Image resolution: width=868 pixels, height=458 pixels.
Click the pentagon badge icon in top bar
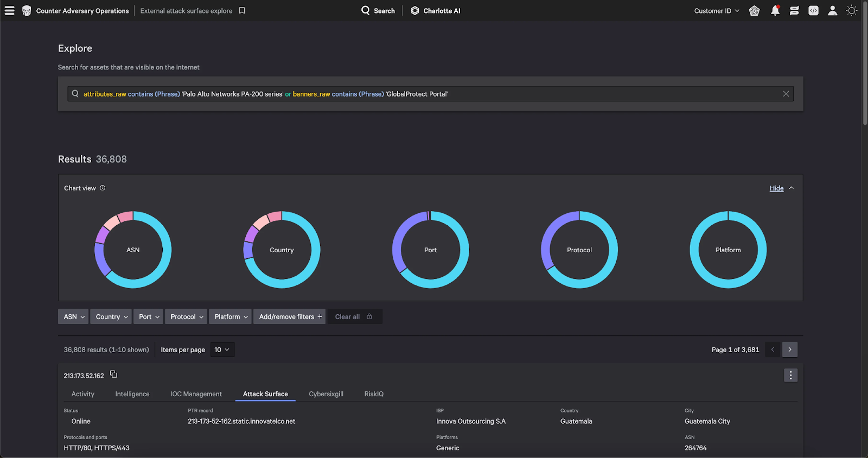point(754,11)
